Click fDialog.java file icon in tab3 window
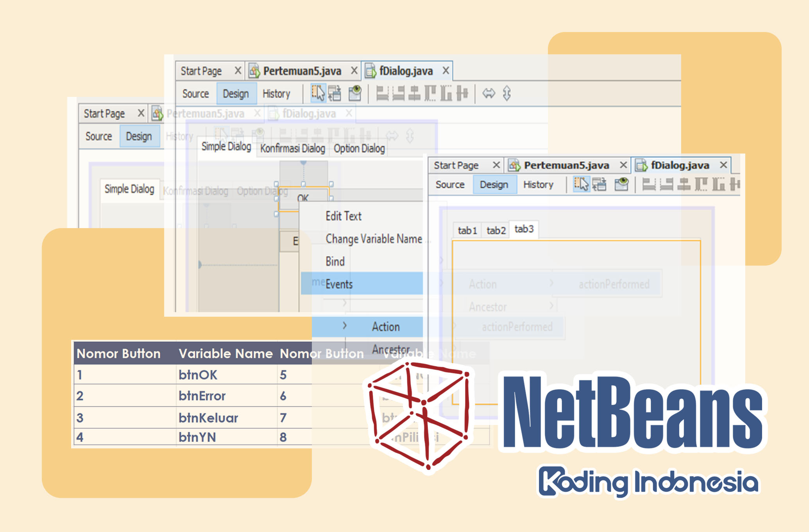The width and height of the screenshot is (809, 532). point(641,166)
